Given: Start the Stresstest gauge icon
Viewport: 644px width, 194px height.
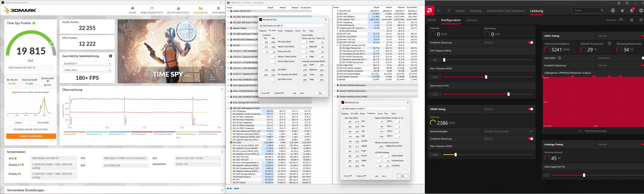Looking at the screenshot, I should coord(621,20).
